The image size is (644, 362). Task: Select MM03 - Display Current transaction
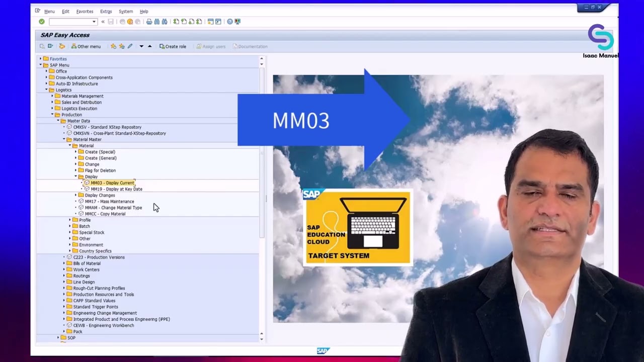tap(112, 183)
